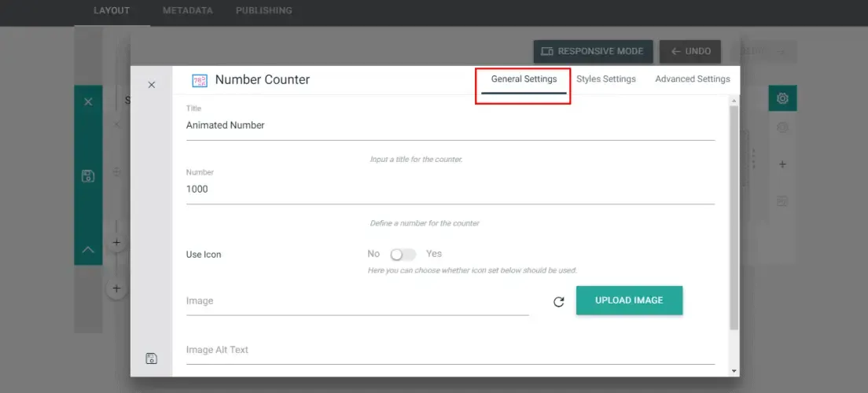The width and height of the screenshot is (868, 393).
Task: Switch to Styles Settings tab
Action: [x=605, y=79]
